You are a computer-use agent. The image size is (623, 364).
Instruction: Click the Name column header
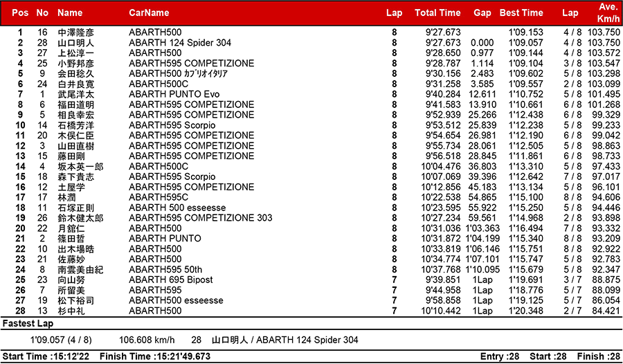(x=69, y=12)
